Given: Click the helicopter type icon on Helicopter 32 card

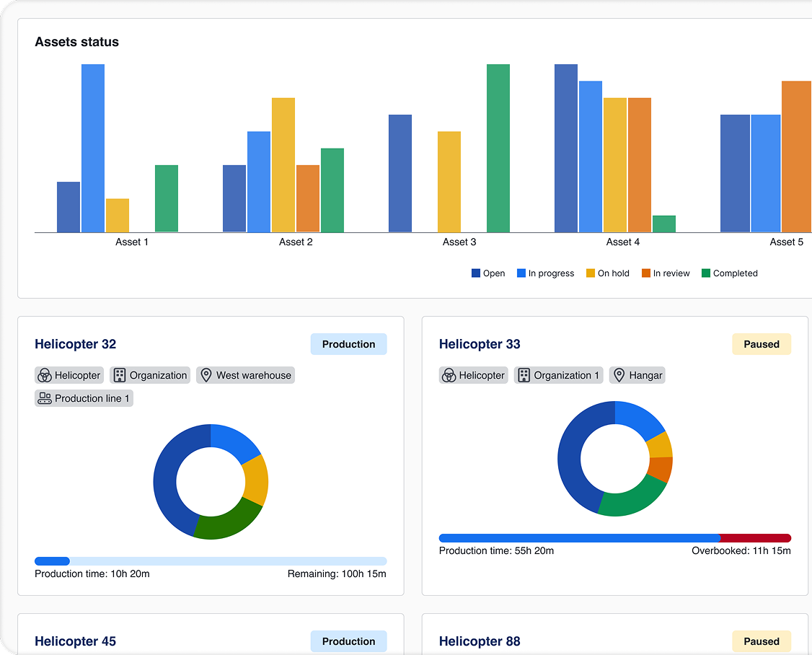Looking at the screenshot, I should tap(43, 375).
